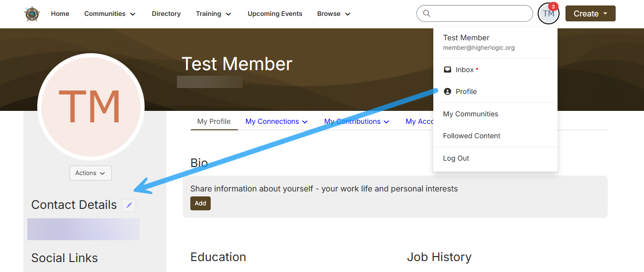
Task: Select Inbox in the user menu
Action: point(495,70)
